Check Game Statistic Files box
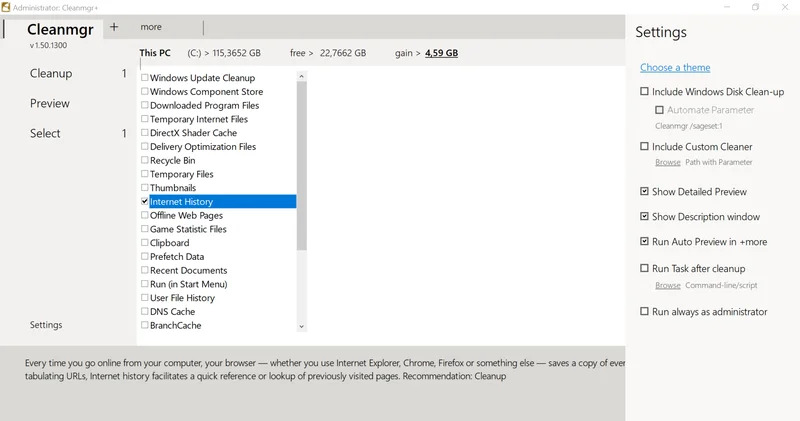 [x=145, y=229]
